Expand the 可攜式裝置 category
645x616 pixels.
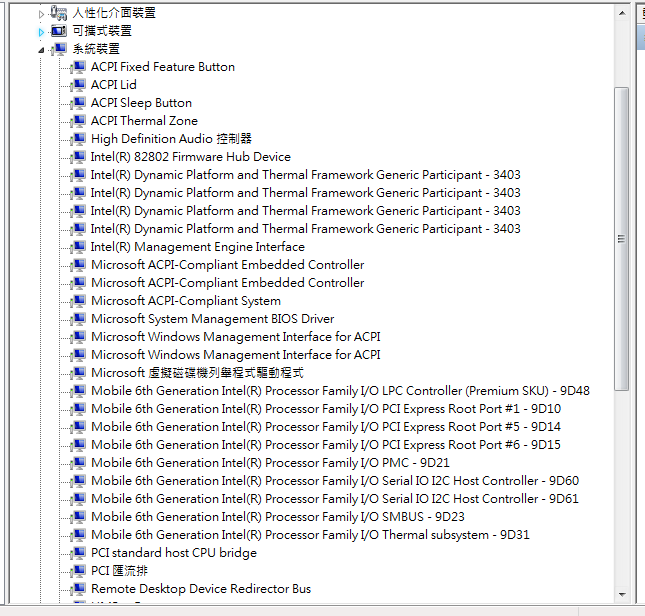pyautogui.click(x=41, y=32)
